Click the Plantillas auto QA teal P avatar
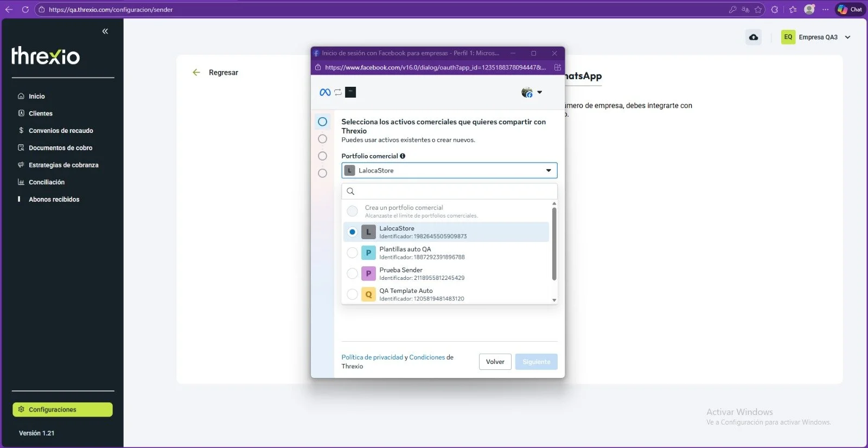This screenshot has height=448, width=868. coord(368,253)
